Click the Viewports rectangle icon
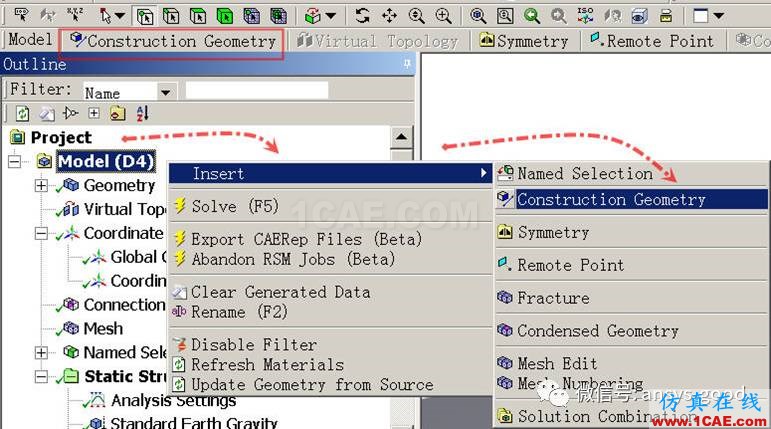Image resolution: width=771 pixels, height=429 pixels. (700, 16)
